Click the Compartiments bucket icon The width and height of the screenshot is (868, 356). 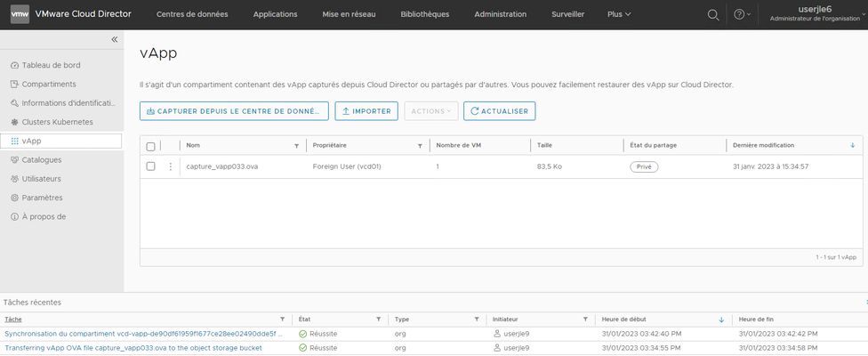coord(15,85)
